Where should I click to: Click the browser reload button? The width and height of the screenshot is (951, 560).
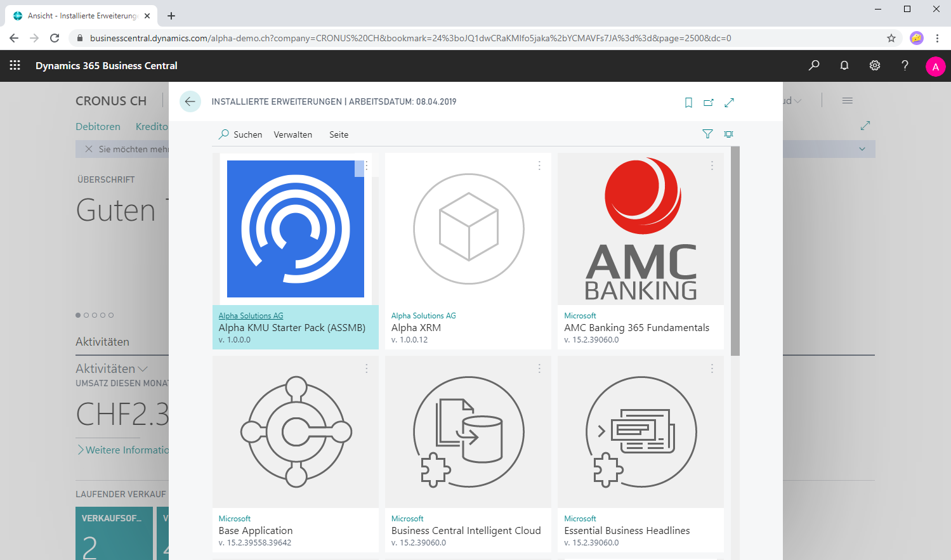coord(55,38)
